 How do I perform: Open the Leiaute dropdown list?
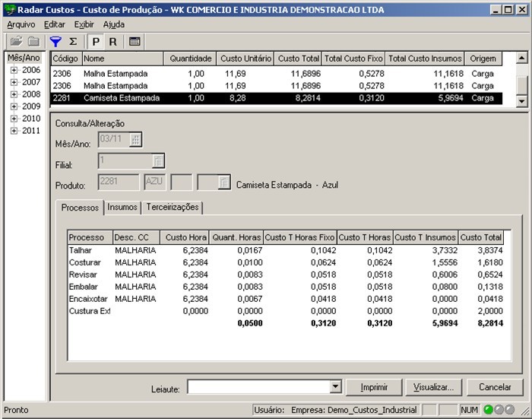[x=335, y=387]
